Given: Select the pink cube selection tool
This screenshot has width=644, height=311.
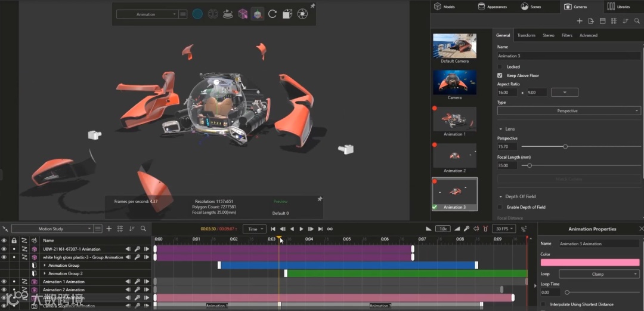Looking at the screenshot, I should 243,14.
